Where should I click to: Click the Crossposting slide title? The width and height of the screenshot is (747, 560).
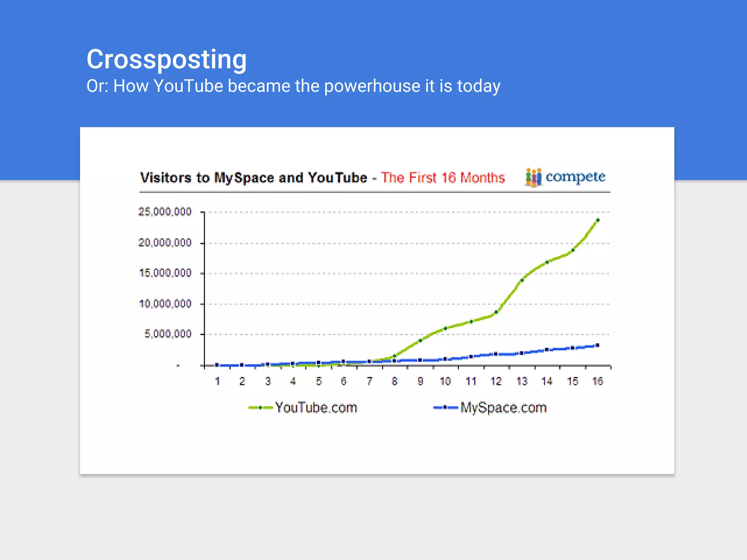pyautogui.click(x=167, y=59)
